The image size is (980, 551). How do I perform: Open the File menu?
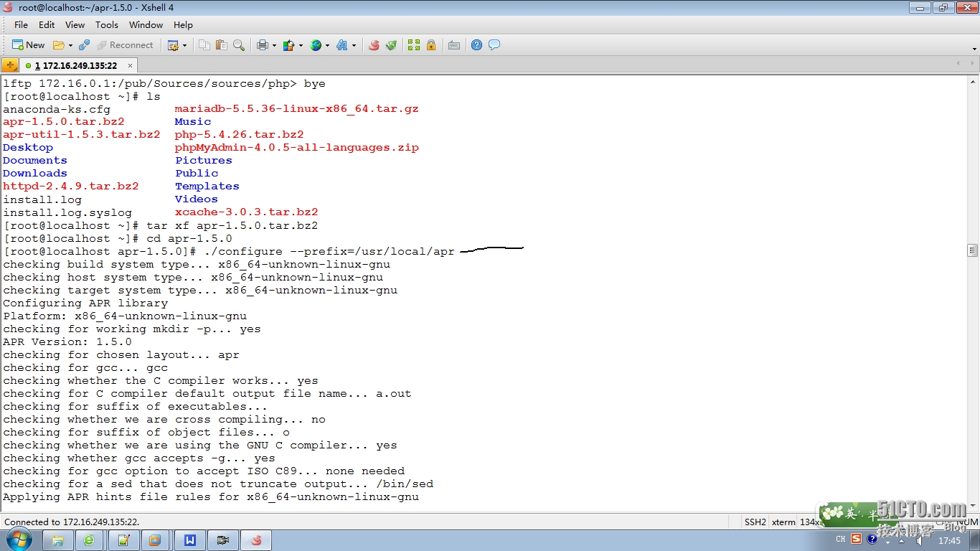tap(22, 24)
